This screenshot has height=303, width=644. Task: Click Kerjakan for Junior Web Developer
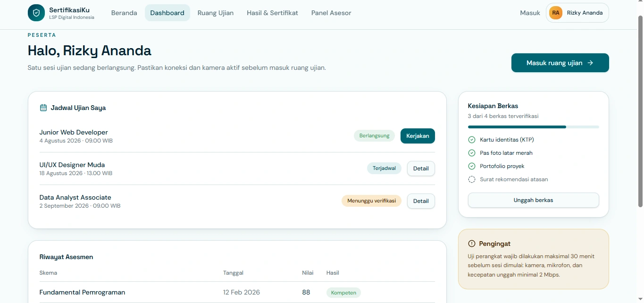coord(418,136)
